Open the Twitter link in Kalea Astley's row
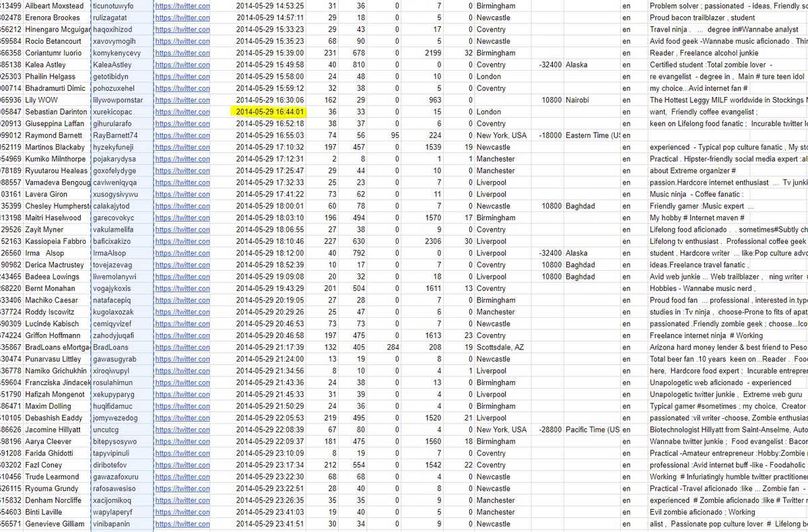The height and width of the screenshot is (532, 808). pyautogui.click(x=182, y=65)
